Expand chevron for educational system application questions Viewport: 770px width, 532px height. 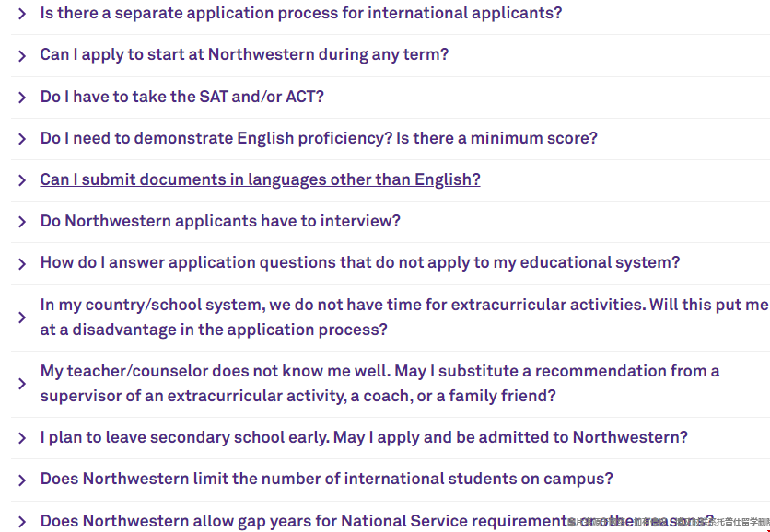21,264
